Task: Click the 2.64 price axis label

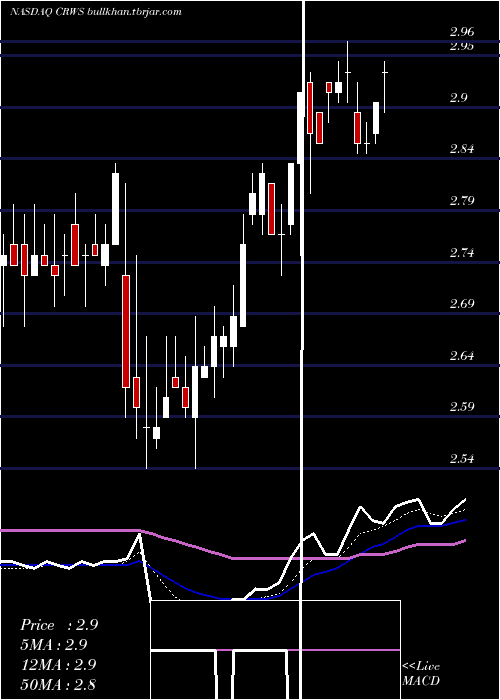Action: 462,356
